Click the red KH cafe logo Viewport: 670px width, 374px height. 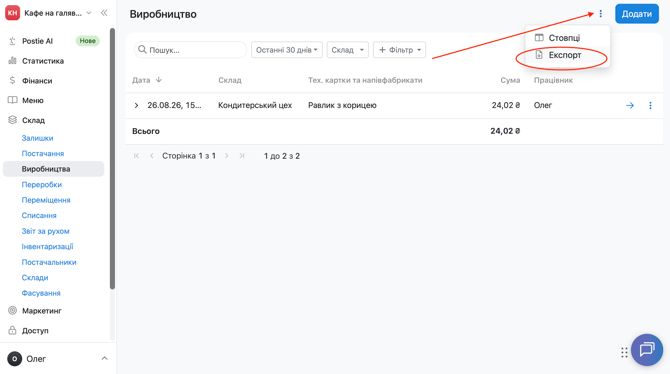click(12, 13)
